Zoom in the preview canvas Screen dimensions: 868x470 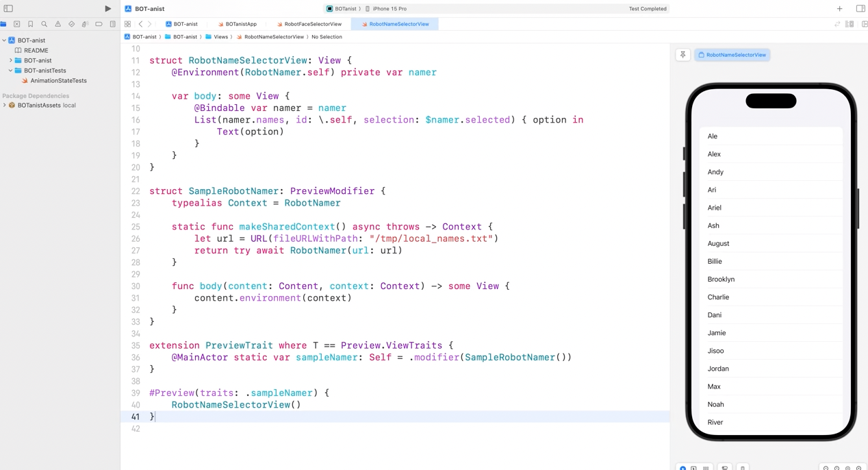[858, 468]
